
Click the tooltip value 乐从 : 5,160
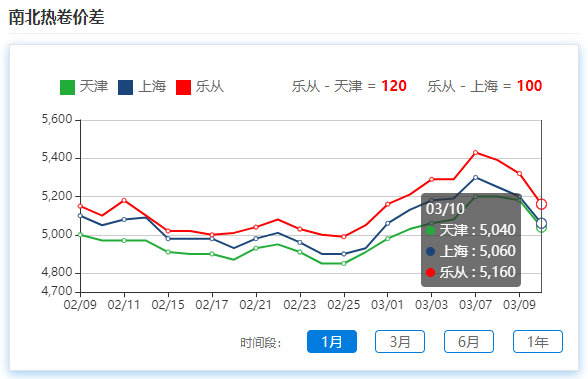pyautogui.click(x=471, y=272)
